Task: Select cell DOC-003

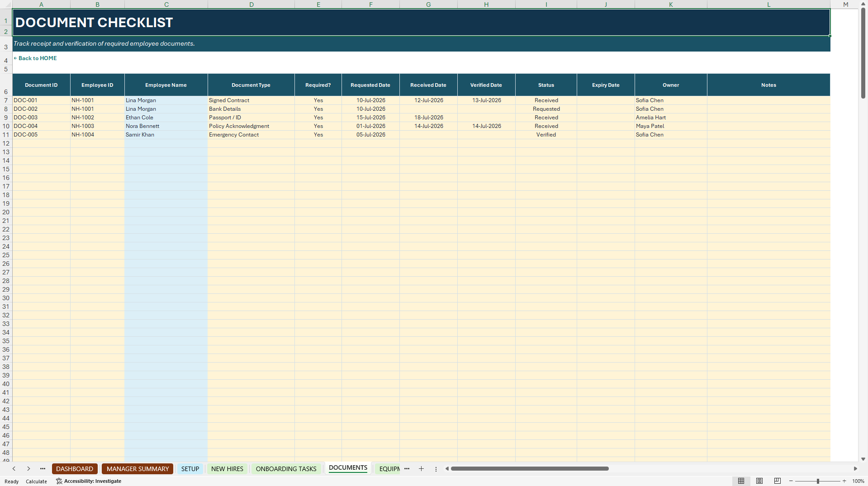Action: point(41,118)
